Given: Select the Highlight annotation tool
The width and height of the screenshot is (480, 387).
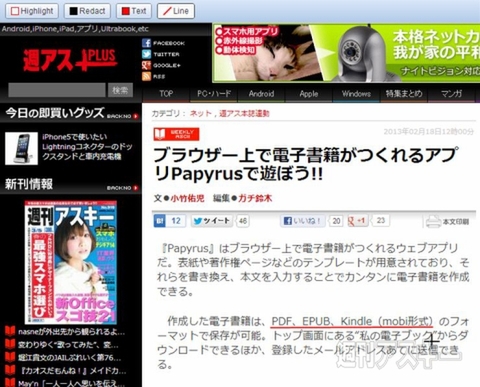Looking at the screenshot, I should click(x=32, y=11).
